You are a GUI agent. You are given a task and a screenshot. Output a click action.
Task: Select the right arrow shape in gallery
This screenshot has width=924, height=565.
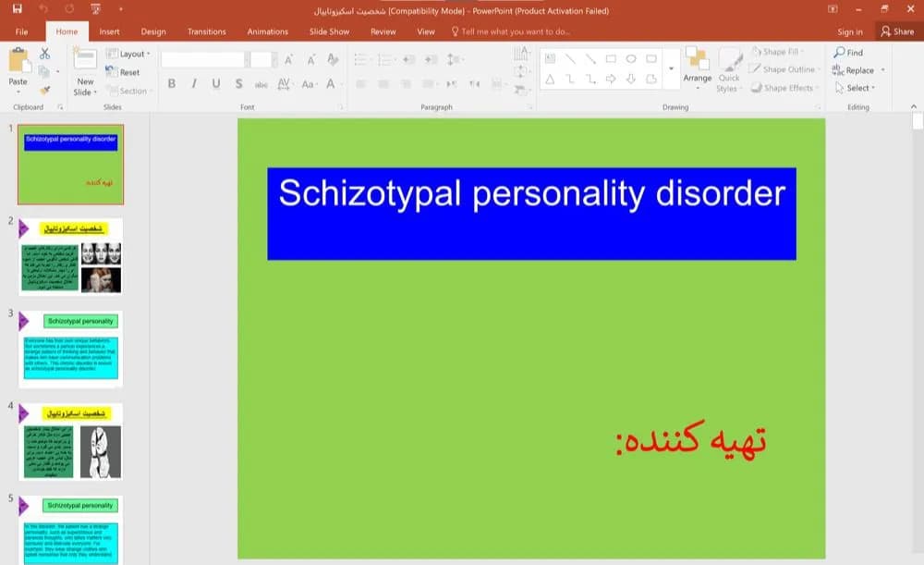pyautogui.click(x=611, y=79)
